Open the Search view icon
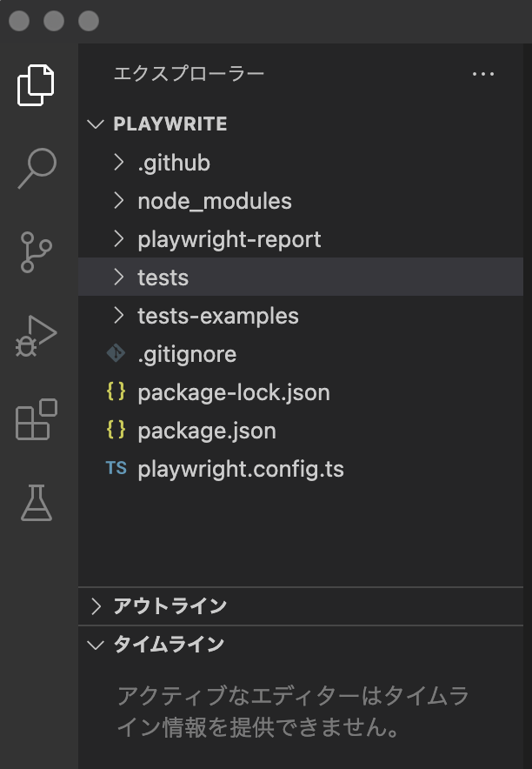The height and width of the screenshot is (769, 532). tap(37, 168)
